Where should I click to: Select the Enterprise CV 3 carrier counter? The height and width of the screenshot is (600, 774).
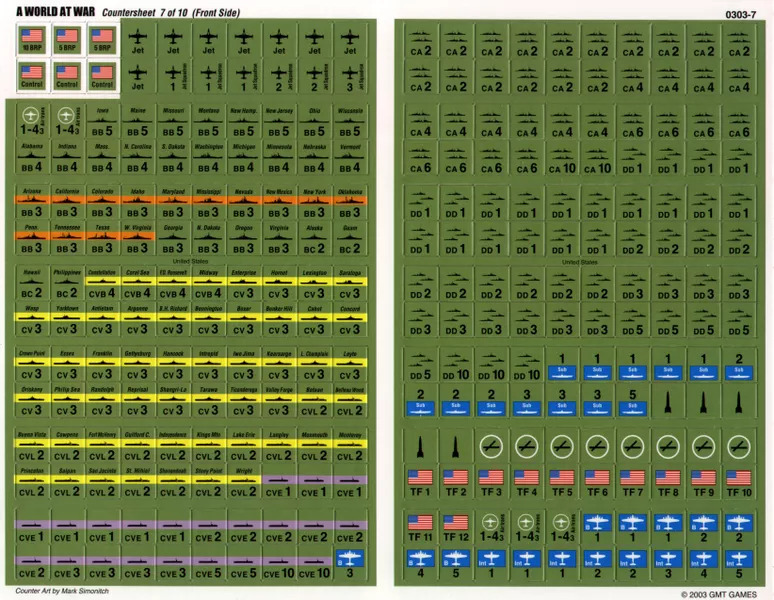[242, 286]
